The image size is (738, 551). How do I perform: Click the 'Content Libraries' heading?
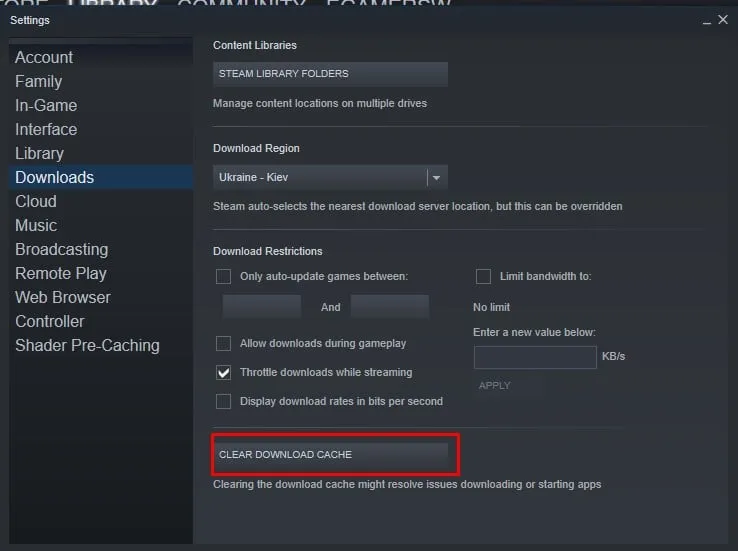pyautogui.click(x=255, y=45)
